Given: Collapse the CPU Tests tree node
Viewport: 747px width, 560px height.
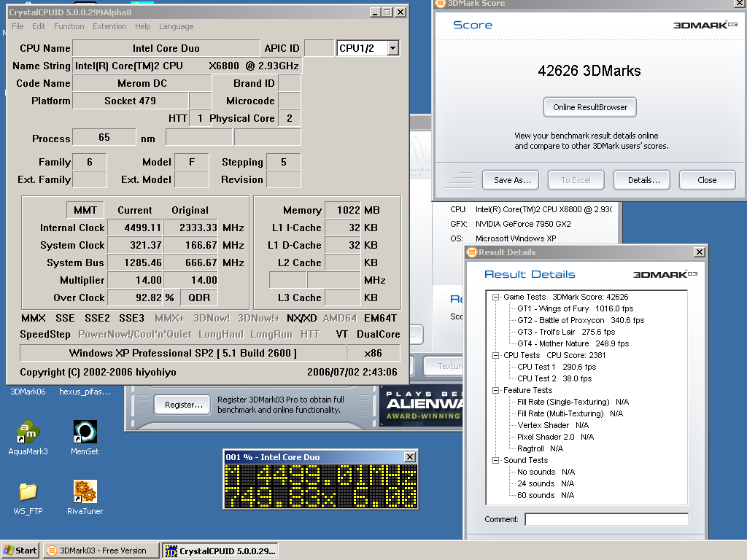Looking at the screenshot, I should [495, 355].
